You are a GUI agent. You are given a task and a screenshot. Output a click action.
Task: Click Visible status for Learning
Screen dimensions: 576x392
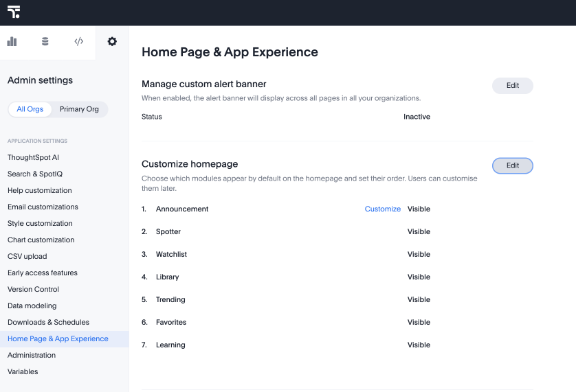point(419,345)
